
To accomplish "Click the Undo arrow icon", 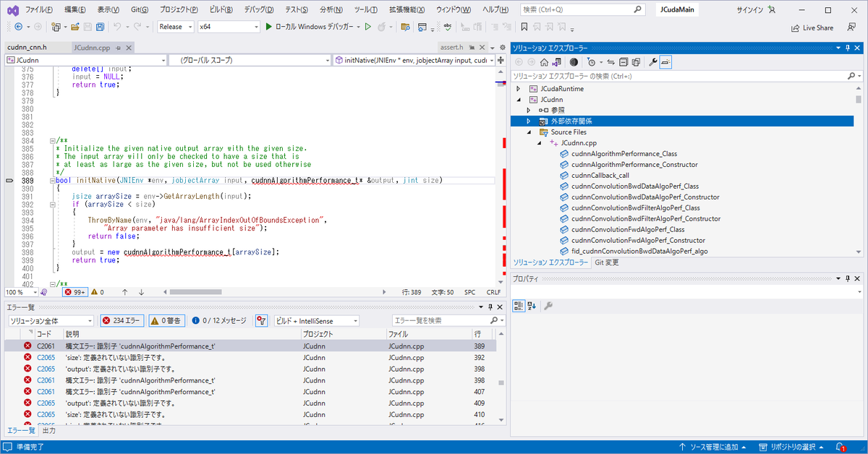I will click(x=118, y=27).
